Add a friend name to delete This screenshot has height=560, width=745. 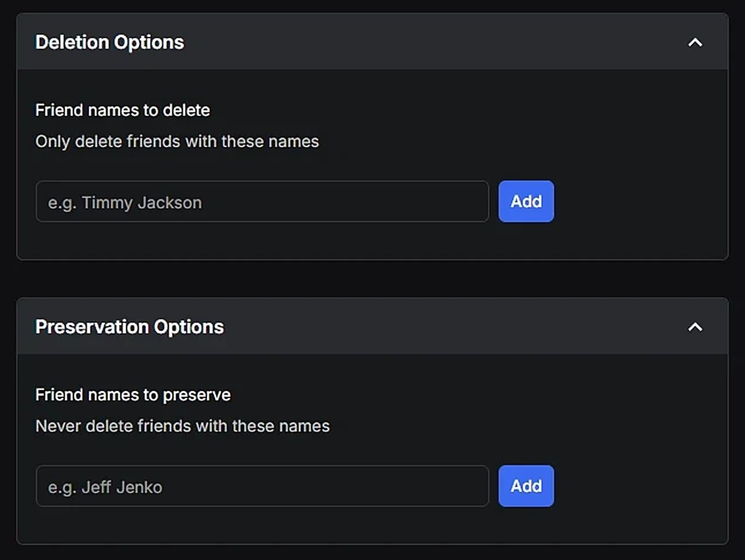[526, 201]
